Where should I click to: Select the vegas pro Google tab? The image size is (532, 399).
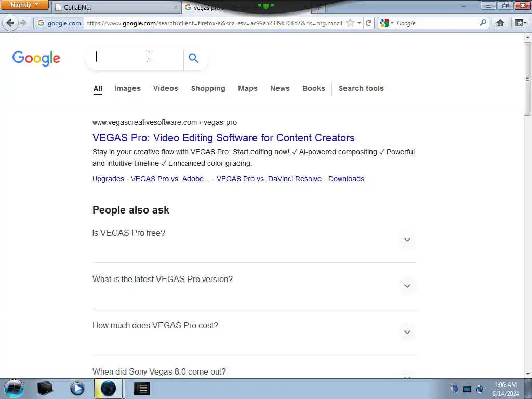(246, 7)
